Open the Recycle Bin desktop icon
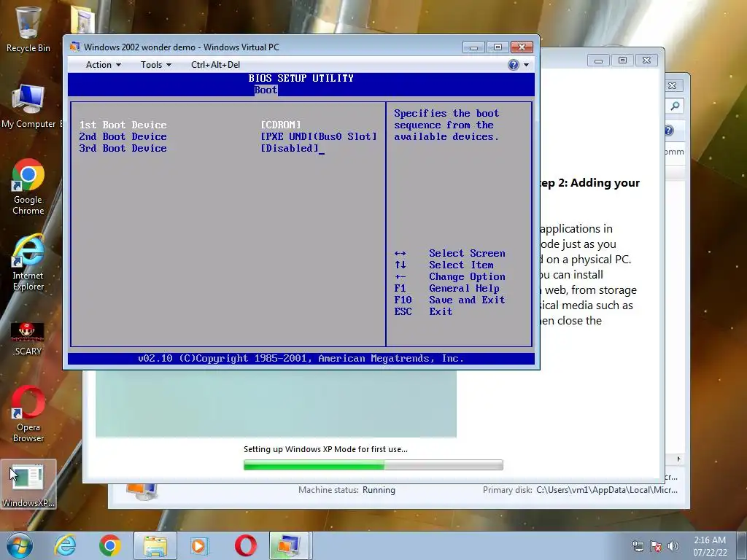This screenshot has width=747, height=560. [x=28, y=28]
